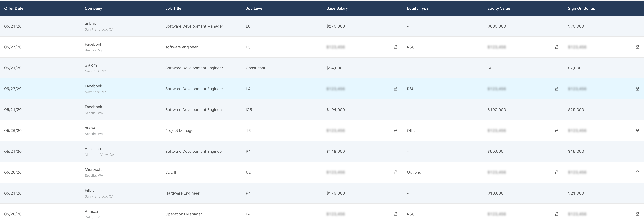Click lock icon in Facebook Boston base salary
Screen dimensions: 644x224
pos(396,47)
